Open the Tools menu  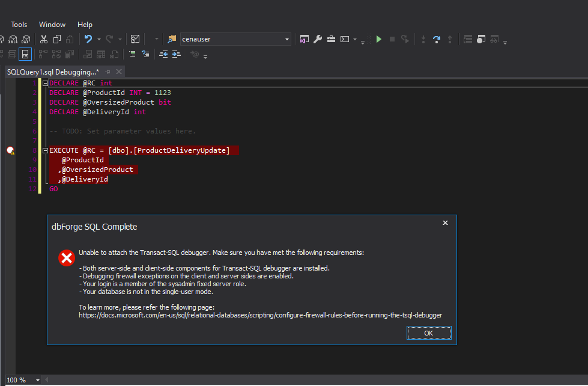point(19,25)
